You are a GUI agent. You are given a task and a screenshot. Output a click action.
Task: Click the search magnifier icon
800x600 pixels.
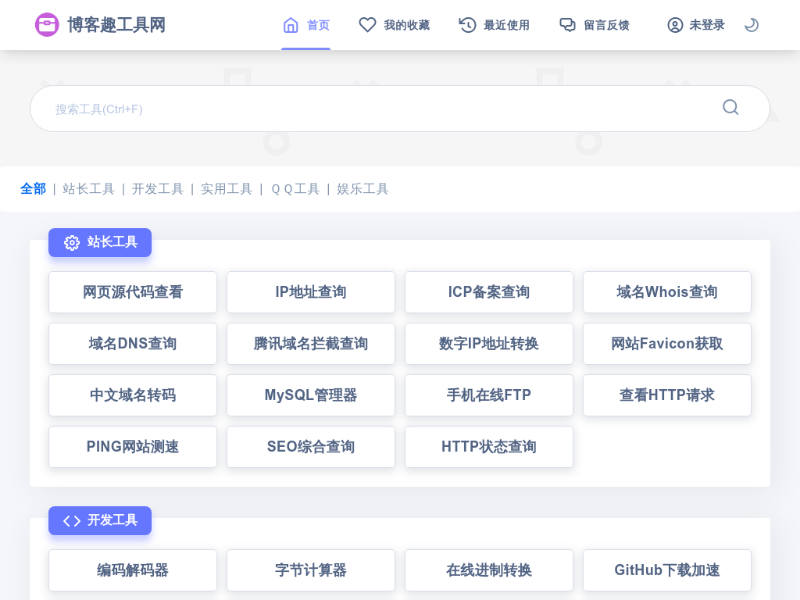[730, 108]
